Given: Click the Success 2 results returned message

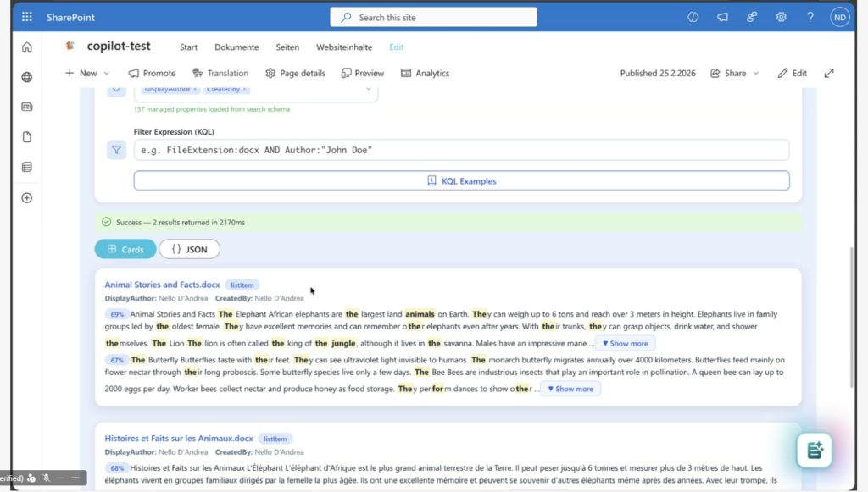Looking at the screenshot, I should (x=181, y=222).
